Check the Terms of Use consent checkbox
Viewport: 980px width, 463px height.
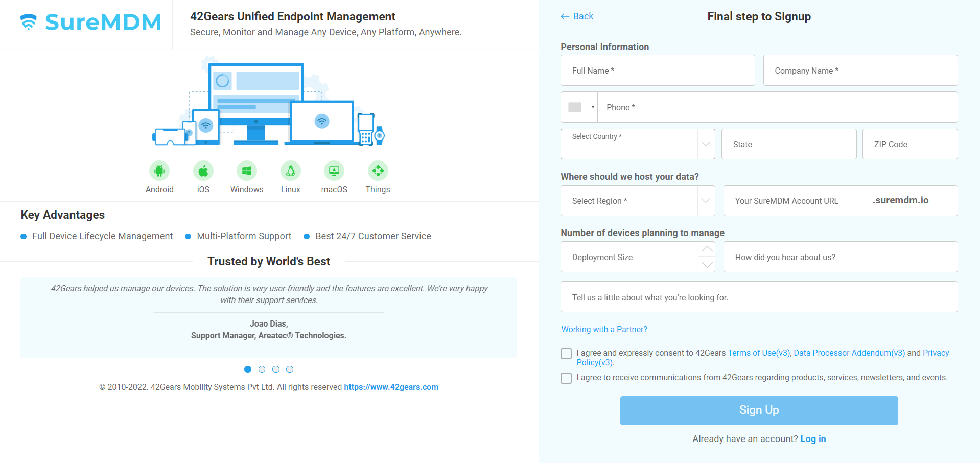566,353
